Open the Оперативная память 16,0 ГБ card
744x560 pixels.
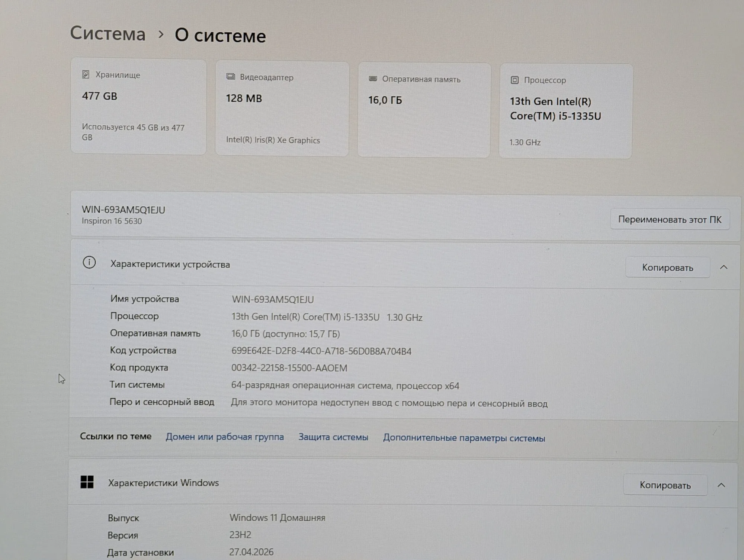[x=424, y=110]
